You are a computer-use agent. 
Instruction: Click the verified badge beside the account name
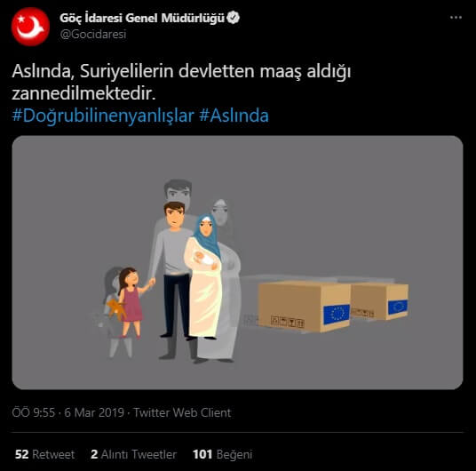coord(234,18)
